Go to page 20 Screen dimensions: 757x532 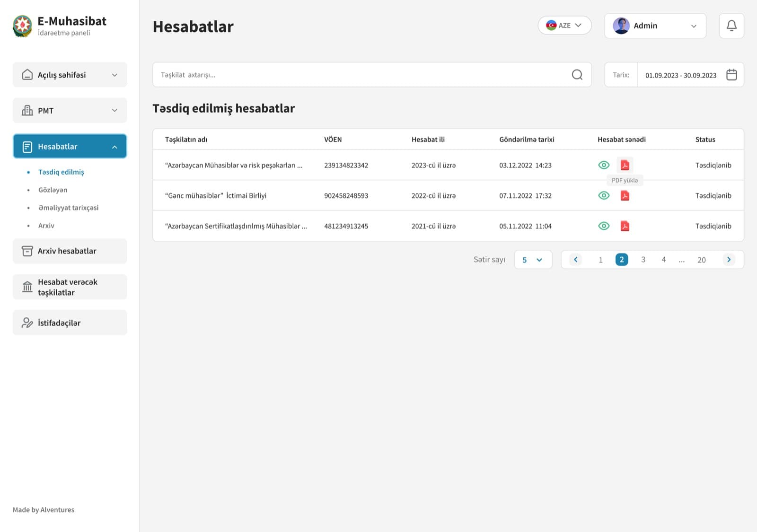click(701, 260)
